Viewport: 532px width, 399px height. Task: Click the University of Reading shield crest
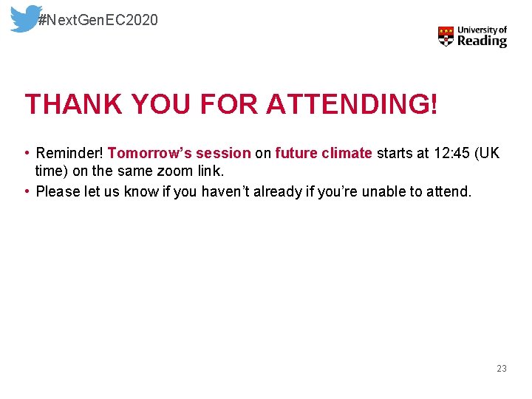click(446, 36)
